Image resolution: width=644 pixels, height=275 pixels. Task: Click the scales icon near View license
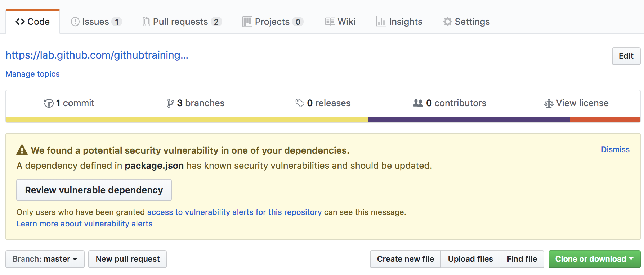pos(549,103)
